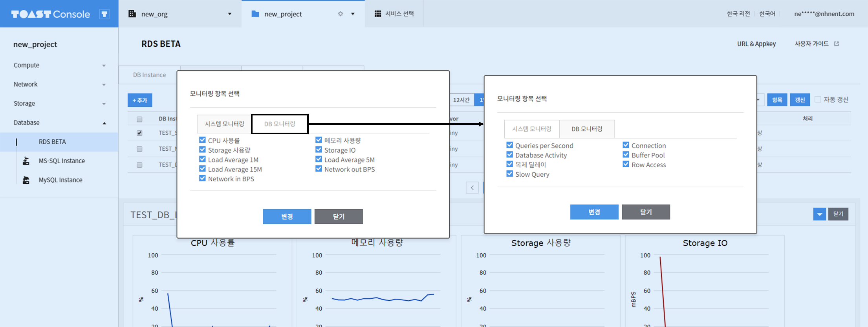The image size is (868, 327).
Task: Click the MS-SQL Instance sidebar icon
Action: coord(26,161)
